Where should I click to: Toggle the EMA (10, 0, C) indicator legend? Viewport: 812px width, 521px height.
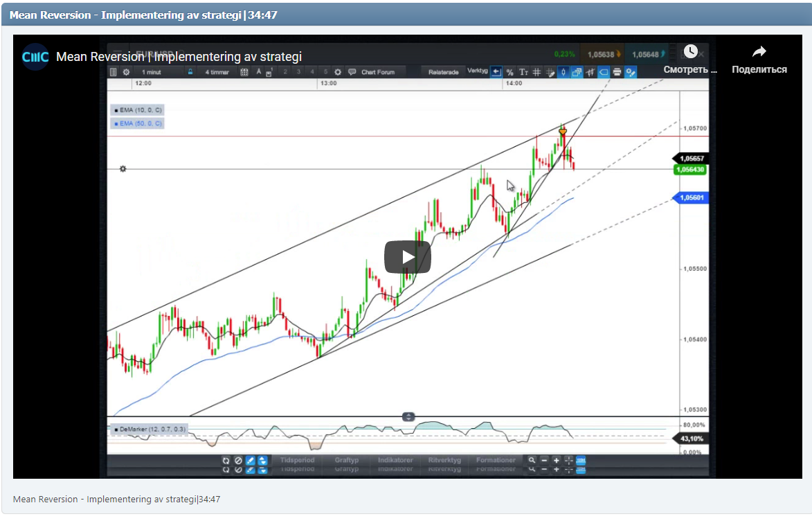[136, 109]
